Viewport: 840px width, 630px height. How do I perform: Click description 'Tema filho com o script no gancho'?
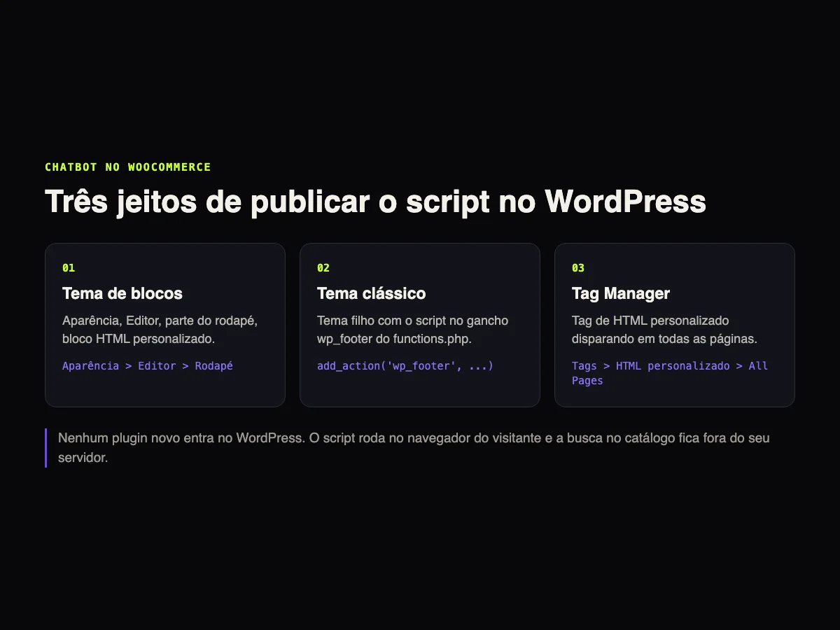pyautogui.click(x=413, y=330)
